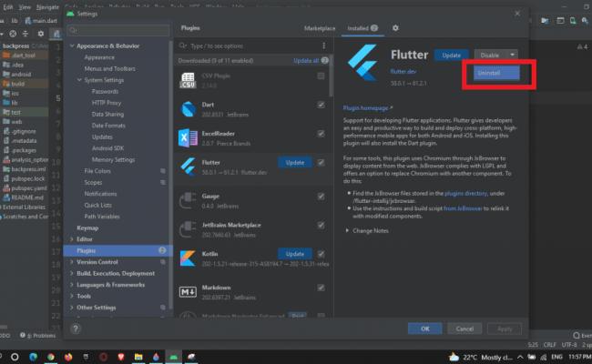592x364 pixels.
Task: Toggle the Kotlin plugin checkbox
Action: tap(321, 254)
